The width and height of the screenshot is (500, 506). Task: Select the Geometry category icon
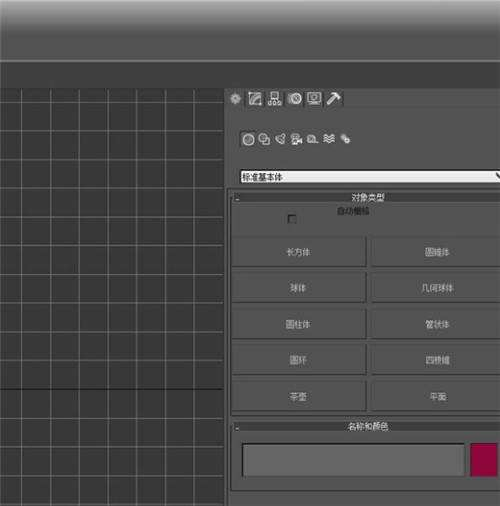248,139
